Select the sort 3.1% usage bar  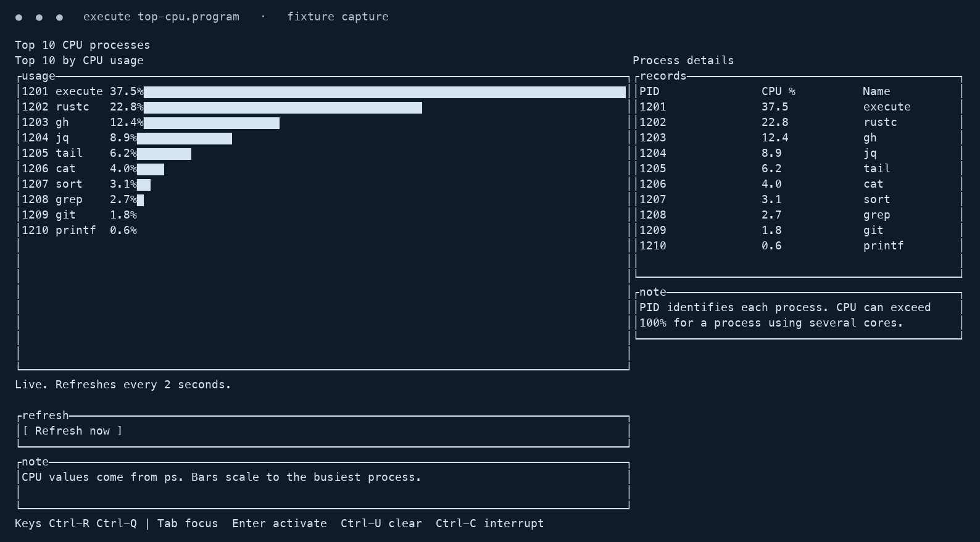point(144,185)
